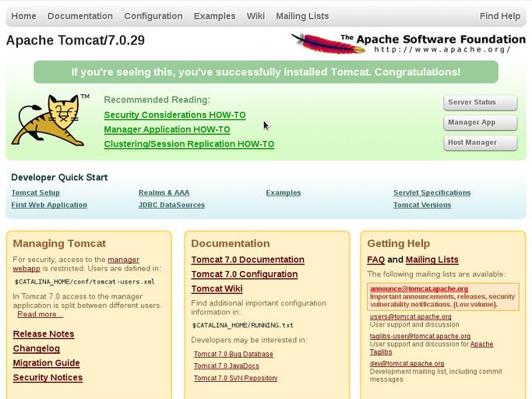The image size is (532, 399).
Task: Open the FAQ link under Getting Help
Action: click(376, 260)
